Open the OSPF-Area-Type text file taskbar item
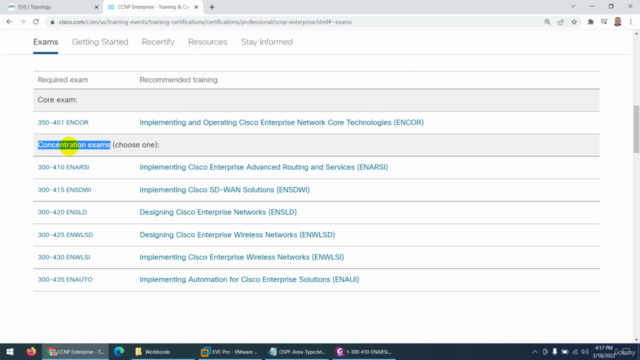 point(297,352)
